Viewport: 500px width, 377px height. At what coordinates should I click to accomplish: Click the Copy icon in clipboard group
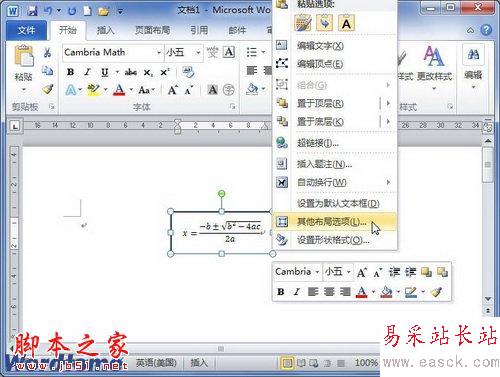(47, 70)
